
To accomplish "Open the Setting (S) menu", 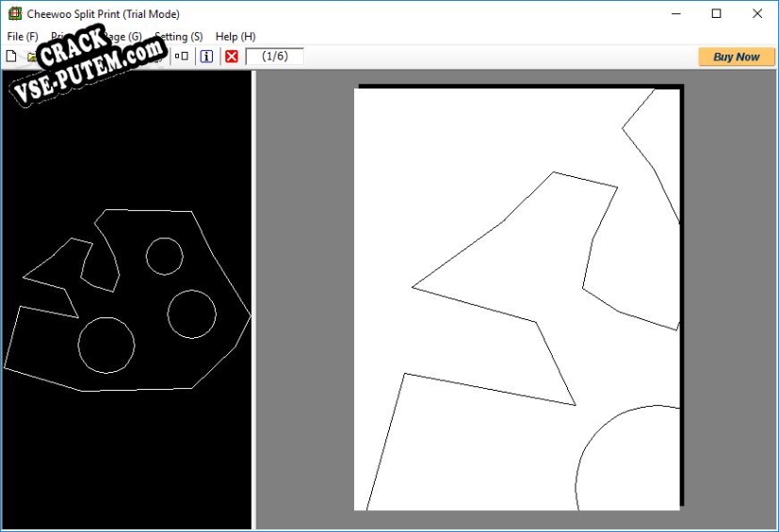I will point(179,37).
